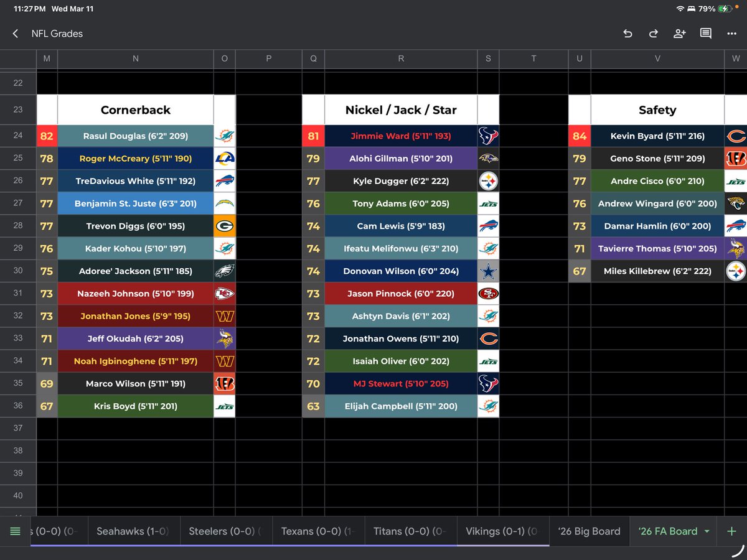Tap the battery indicator in status bar

click(x=724, y=9)
